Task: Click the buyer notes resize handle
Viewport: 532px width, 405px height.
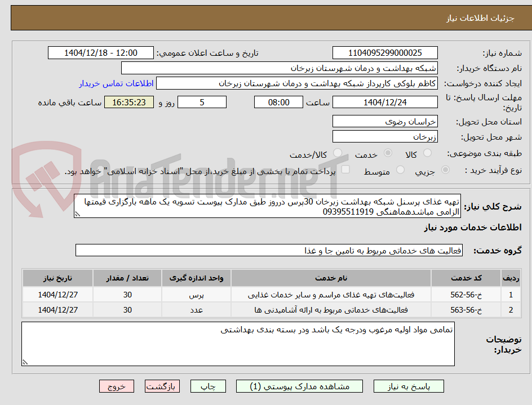Action: 25,362
